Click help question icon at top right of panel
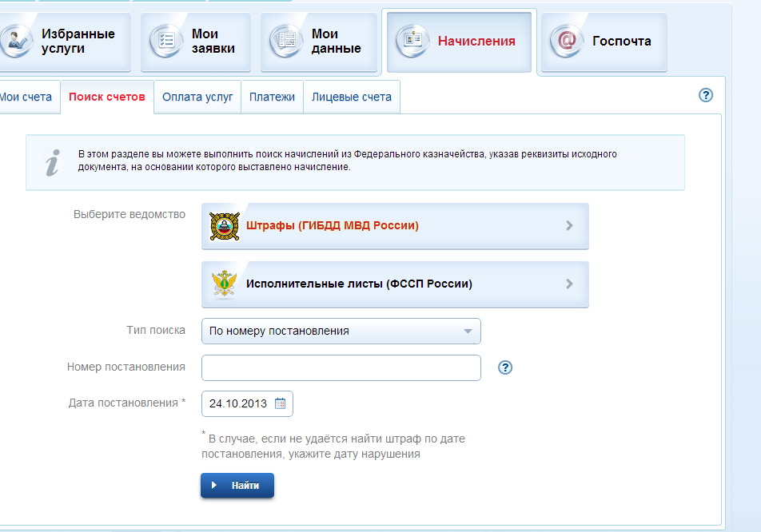 705,95
